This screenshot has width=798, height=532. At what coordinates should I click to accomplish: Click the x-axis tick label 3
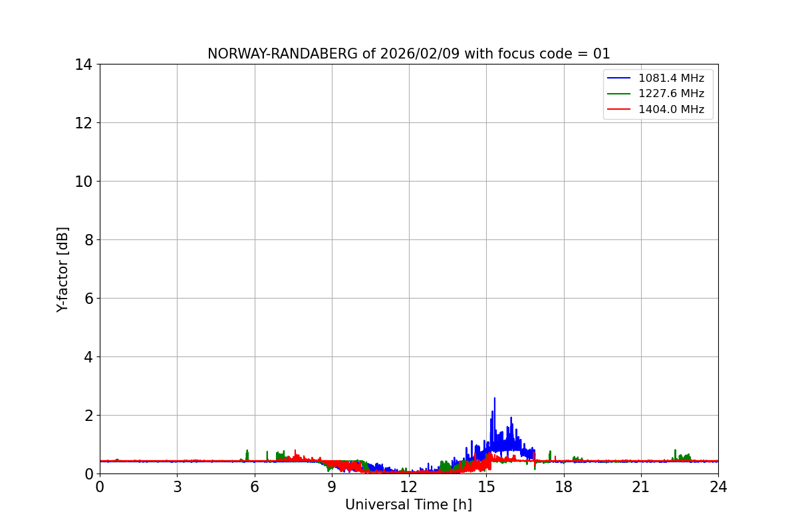[x=177, y=487]
